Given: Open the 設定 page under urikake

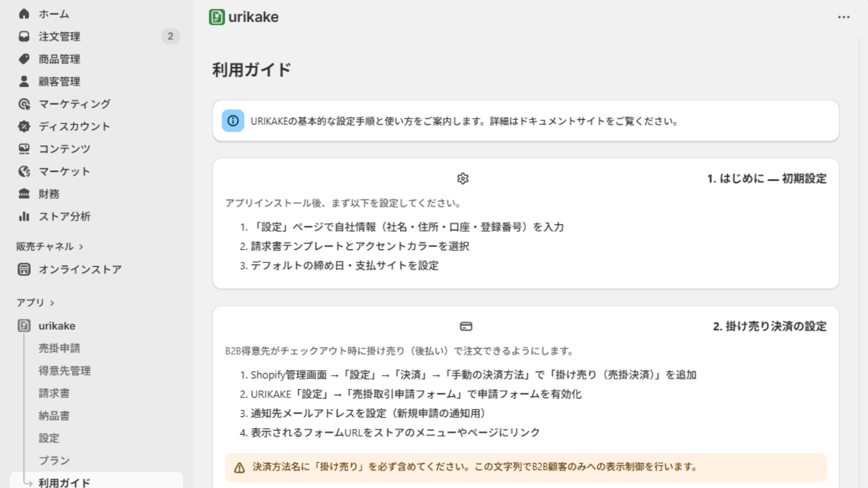Looking at the screenshot, I should point(49,438).
